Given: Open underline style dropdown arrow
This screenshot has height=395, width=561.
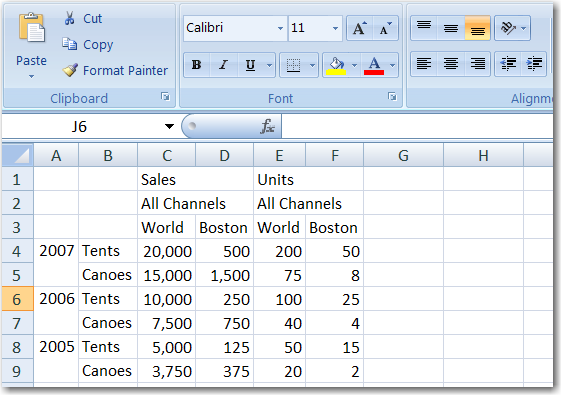Looking at the screenshot, I should pos(269,65).
